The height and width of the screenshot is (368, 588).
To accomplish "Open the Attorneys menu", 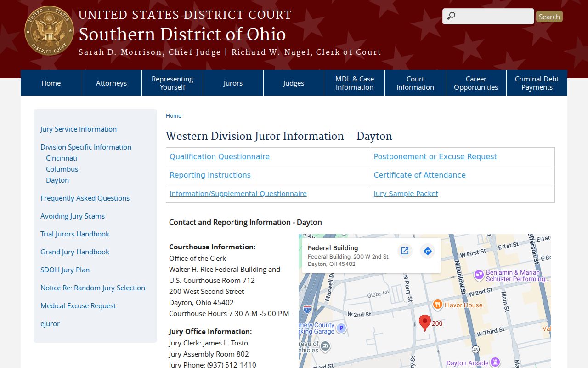I will coord(112,83).
